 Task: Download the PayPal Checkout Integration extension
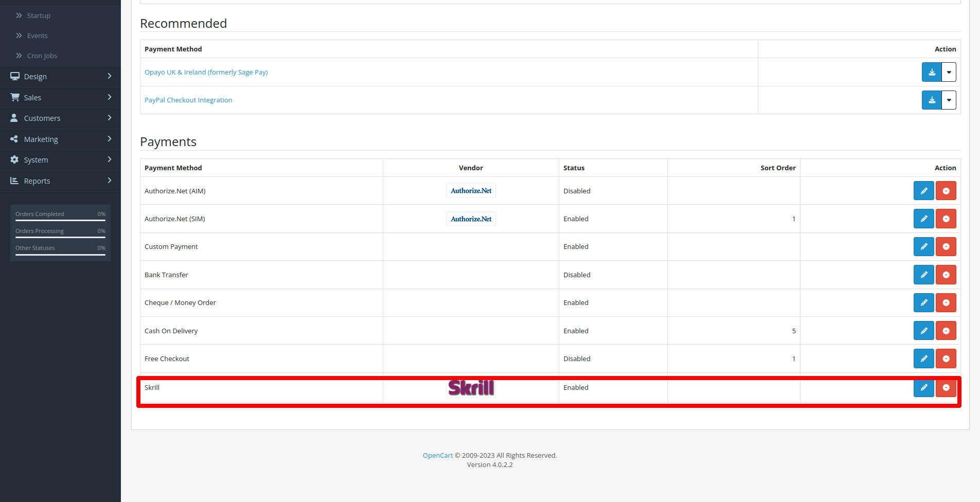[x=932, y=100]
